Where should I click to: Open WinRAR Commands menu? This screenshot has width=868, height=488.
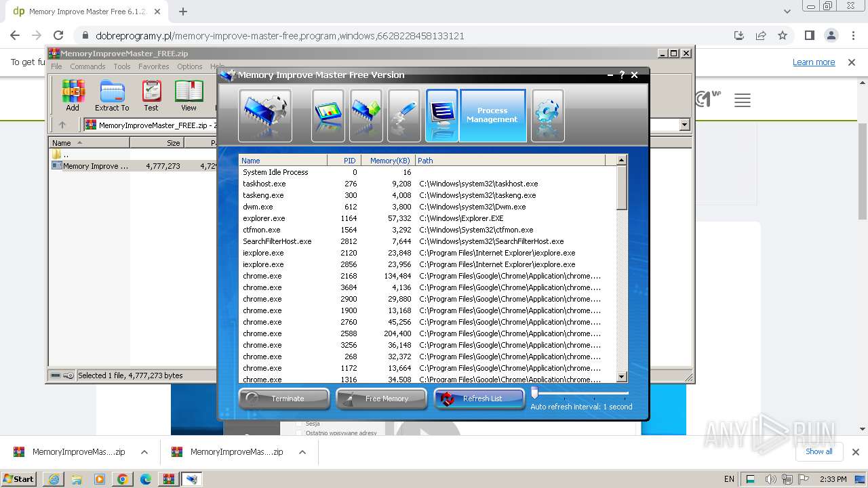(x=87, y=66)
